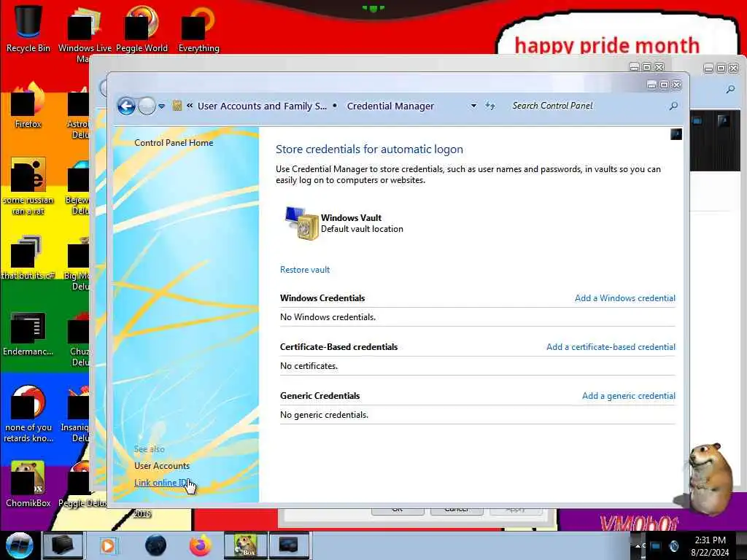747x560 pixels.
Task: Open the Windows Start orb
Action: pyautogui.click(x=19, y=545)
